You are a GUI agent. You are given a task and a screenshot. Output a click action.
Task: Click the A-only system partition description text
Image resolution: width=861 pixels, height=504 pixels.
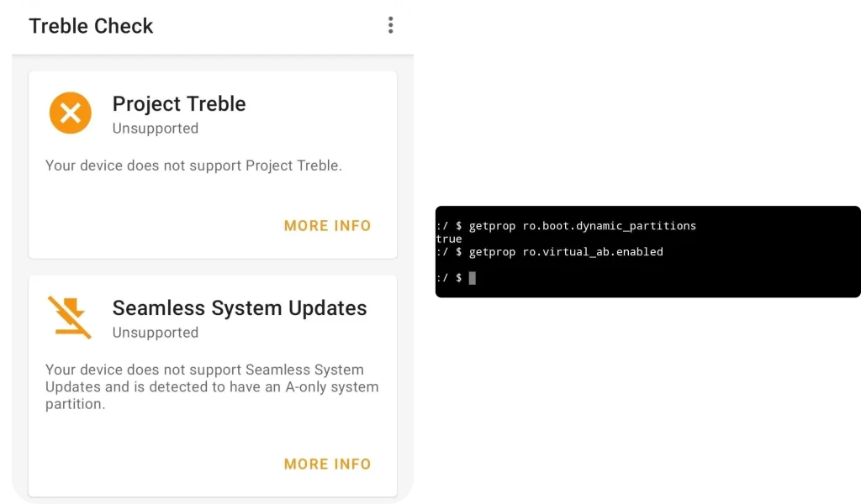tap(212, 386)
